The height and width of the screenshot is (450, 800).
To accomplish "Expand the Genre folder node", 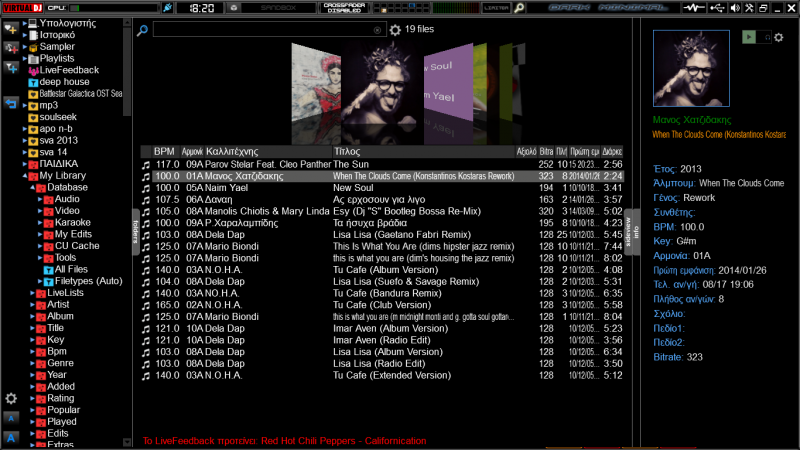I will [32, 363].
